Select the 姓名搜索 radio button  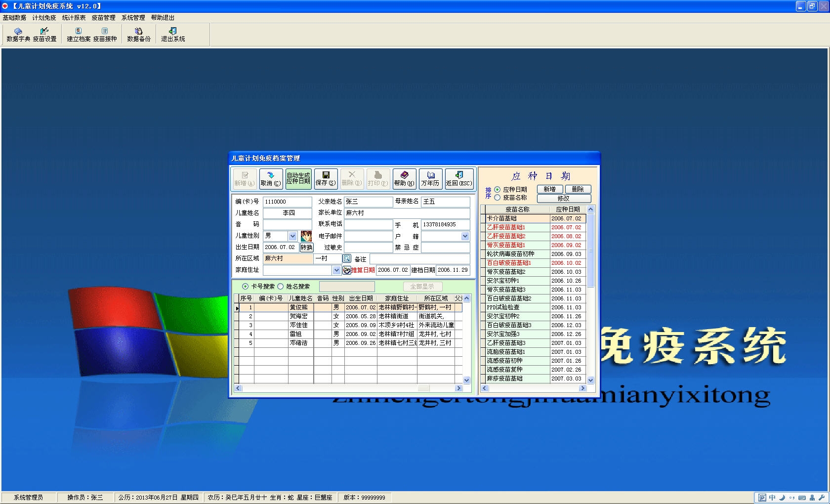point(280,287)
